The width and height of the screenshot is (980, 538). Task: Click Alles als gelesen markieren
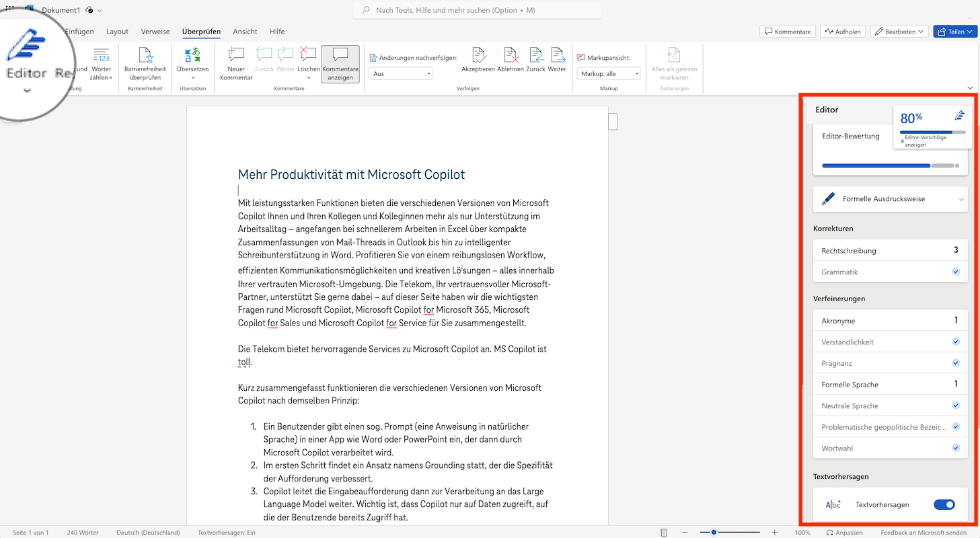tap(674, 65)
